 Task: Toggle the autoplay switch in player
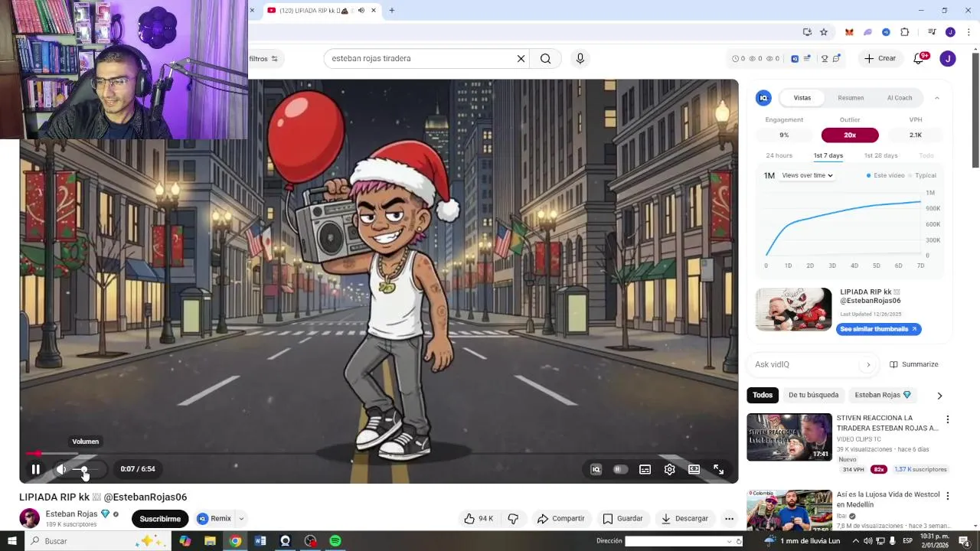tap(620, 469)
